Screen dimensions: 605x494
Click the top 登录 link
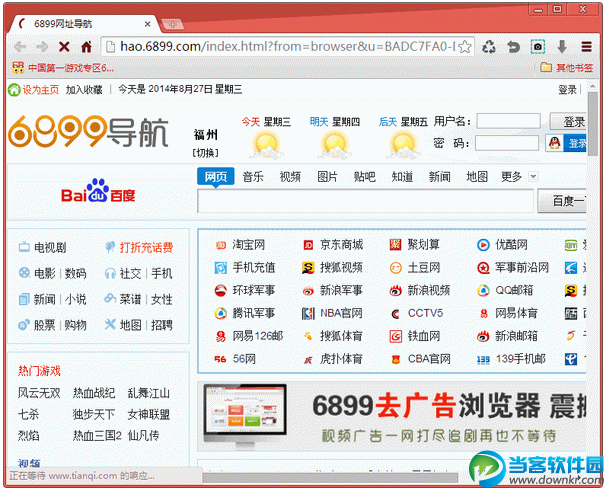coord(567,90)
